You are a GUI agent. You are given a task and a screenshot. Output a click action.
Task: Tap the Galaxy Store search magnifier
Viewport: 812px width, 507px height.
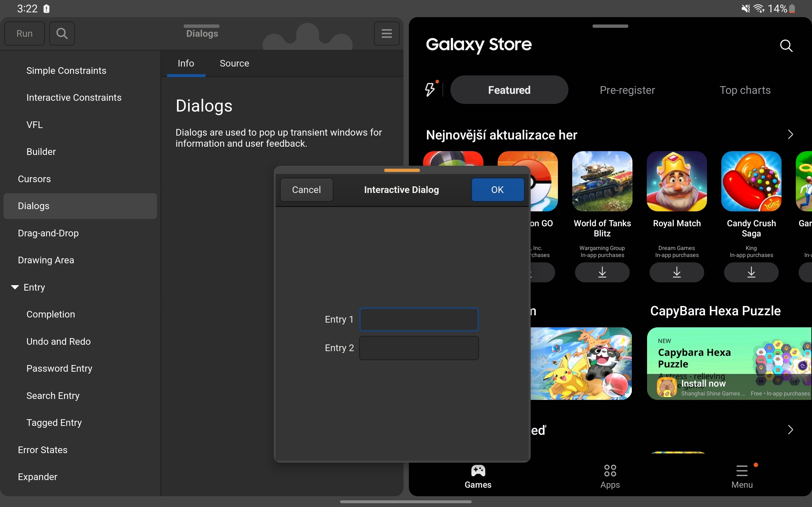click(786, 46)
